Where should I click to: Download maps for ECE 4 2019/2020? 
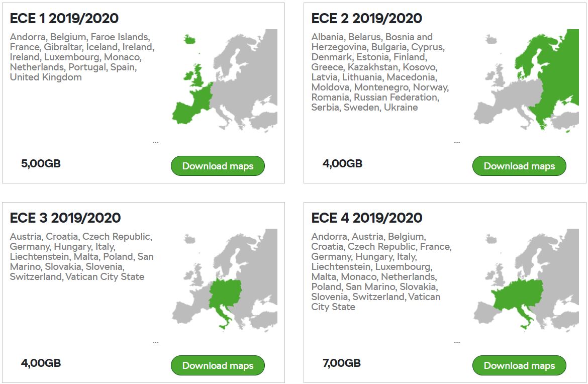(519, 365)
